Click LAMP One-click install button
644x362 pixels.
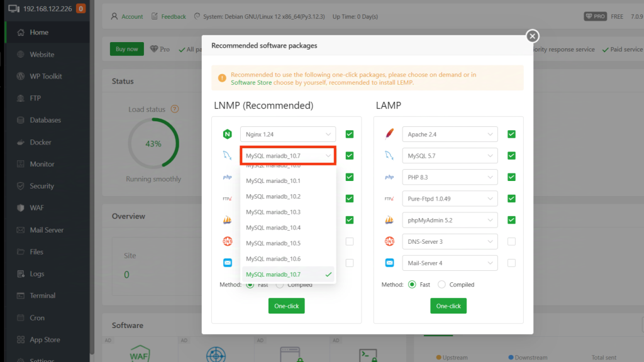[x=449, y=306]
